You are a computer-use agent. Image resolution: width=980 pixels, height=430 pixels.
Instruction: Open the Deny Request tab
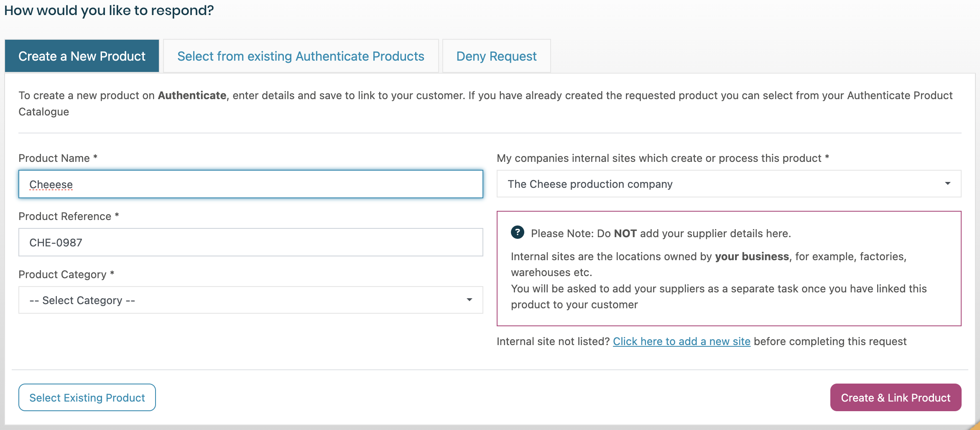[x=496, y=56]
